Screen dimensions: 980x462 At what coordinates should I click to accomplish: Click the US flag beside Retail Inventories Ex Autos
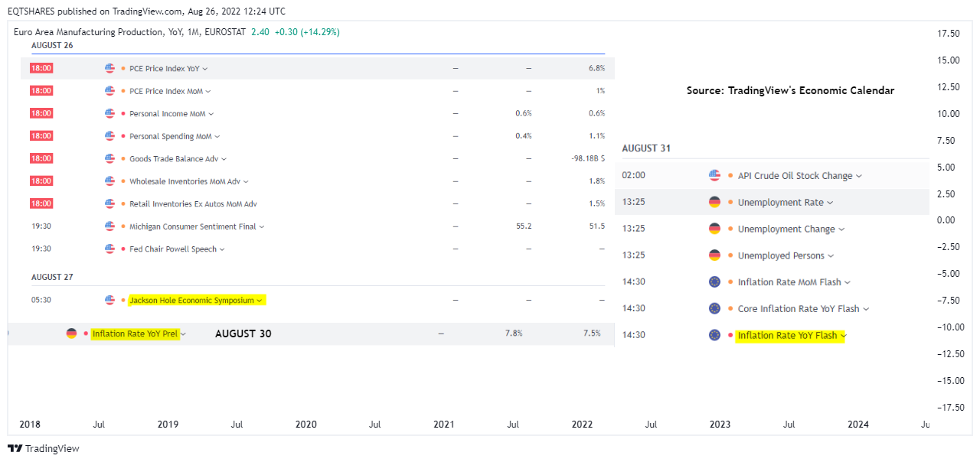(x=109, y=203)
